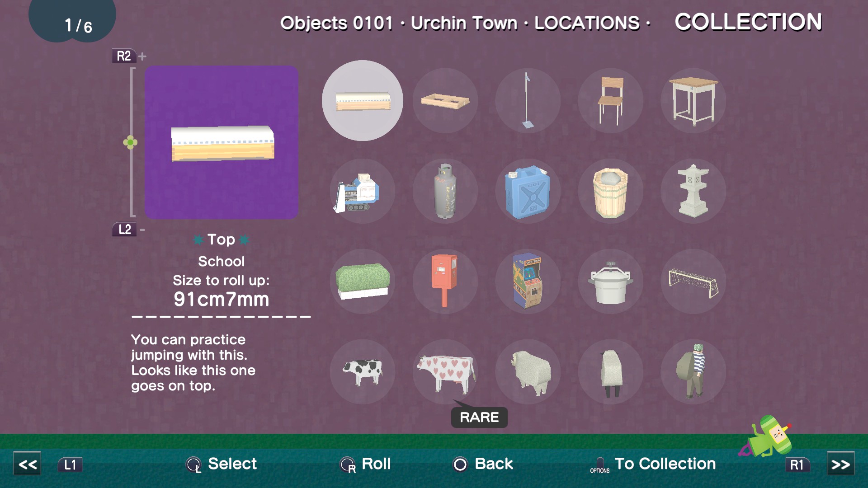
Task: Click the LOCATIONS breadcrumb
Action: click(x=587, y=23)
